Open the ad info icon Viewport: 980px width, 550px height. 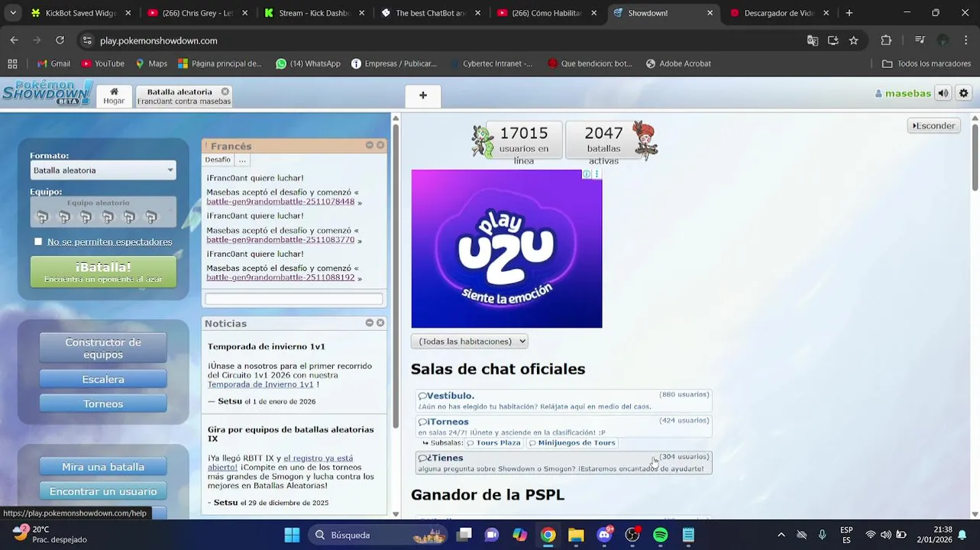pyautogui.click(x=587, y=174)
